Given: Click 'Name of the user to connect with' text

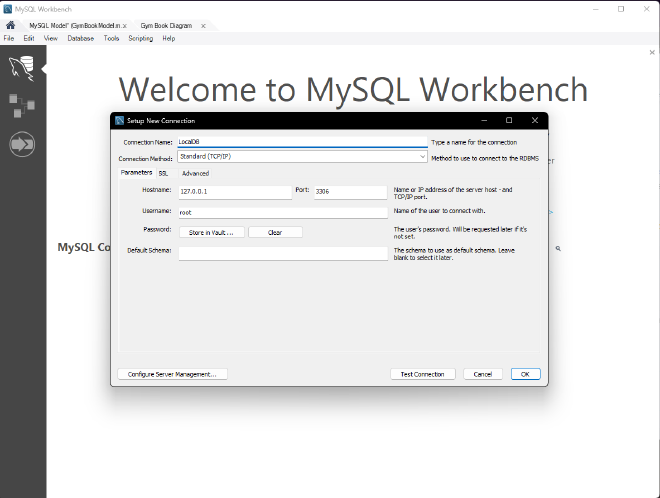Looking at the screenshot, I should (x=439, y=210).
